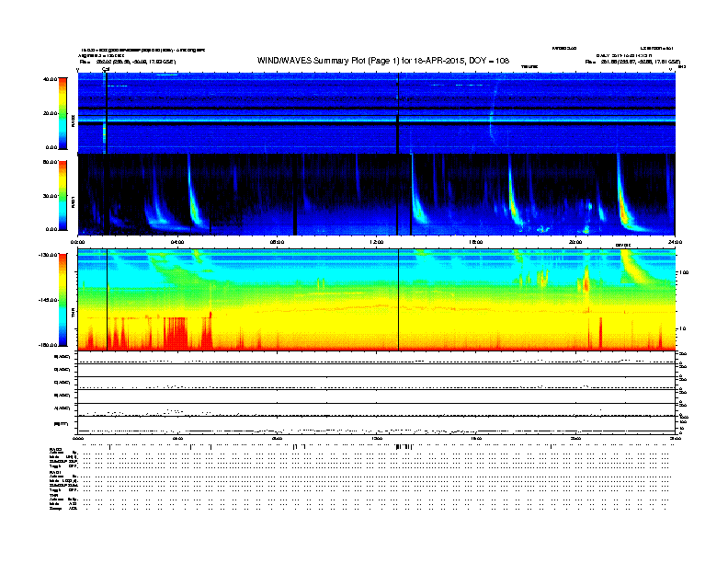This screenshot has height=563, width=728.
Task: Select the -160.00 label on TNR scale
Action: click(x=48, y=345)
